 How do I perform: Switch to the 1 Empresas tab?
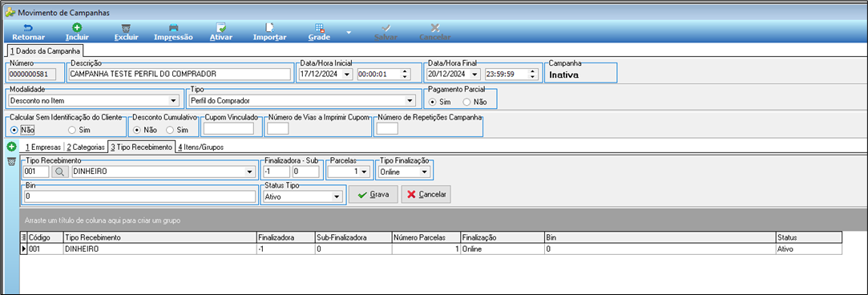[42, 147]
